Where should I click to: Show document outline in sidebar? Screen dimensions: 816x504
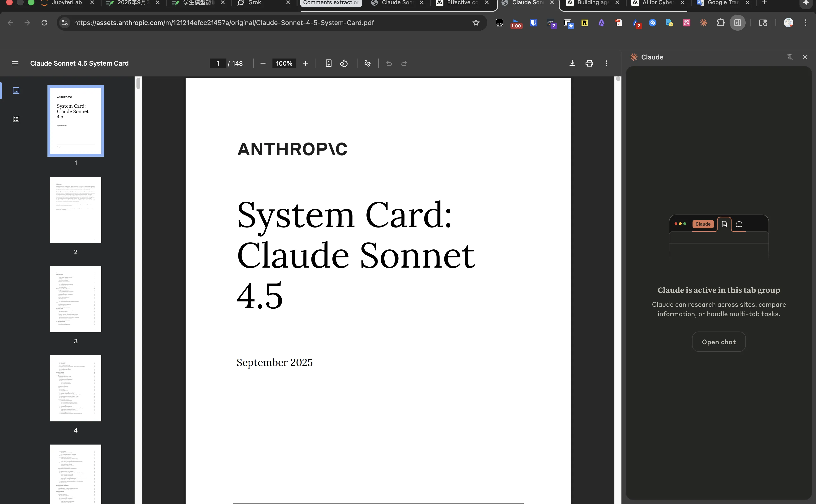(16, 119)
